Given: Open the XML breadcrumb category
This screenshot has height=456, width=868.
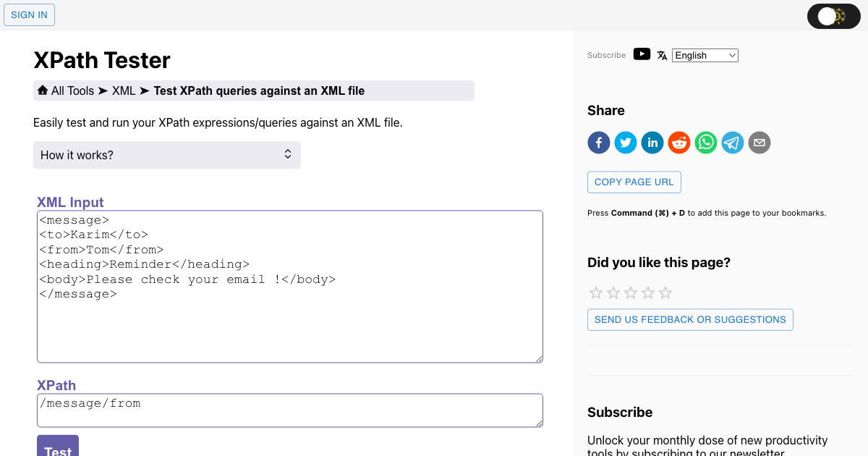Looking at the screenshot, I should 124,90.
